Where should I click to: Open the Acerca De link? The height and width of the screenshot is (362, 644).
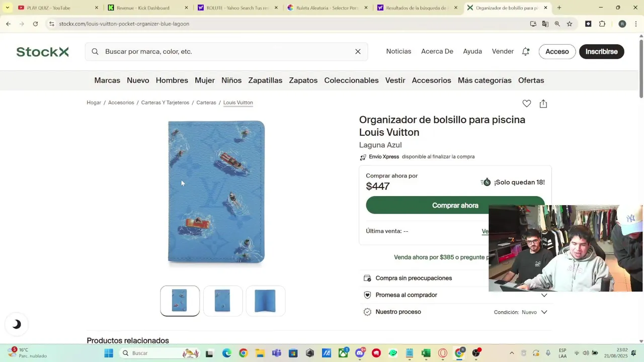(x=437, y=51)
